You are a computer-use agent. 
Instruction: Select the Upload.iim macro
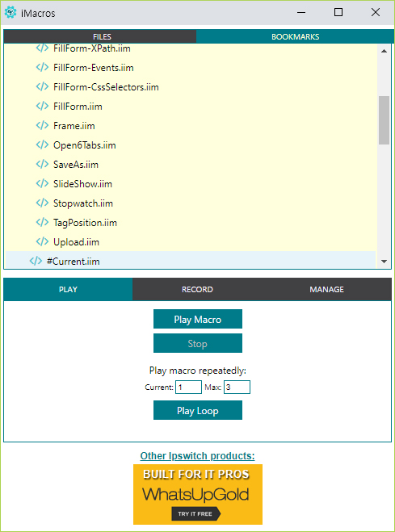click(x=76, y=241)
